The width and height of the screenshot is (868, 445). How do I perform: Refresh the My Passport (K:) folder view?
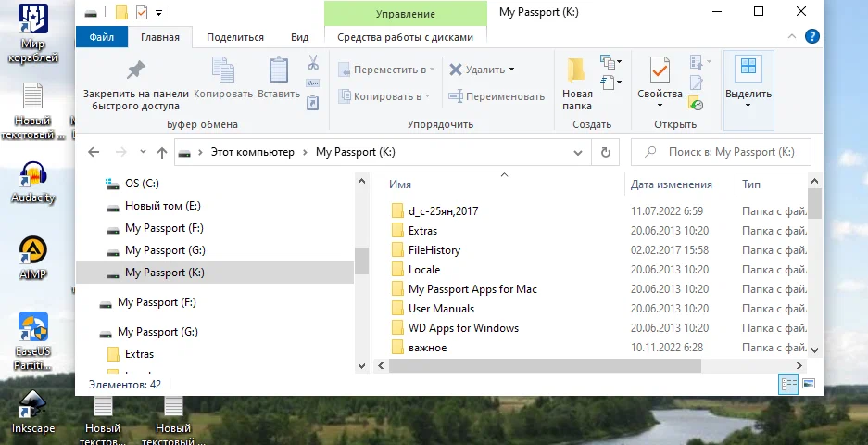[606, 152]
